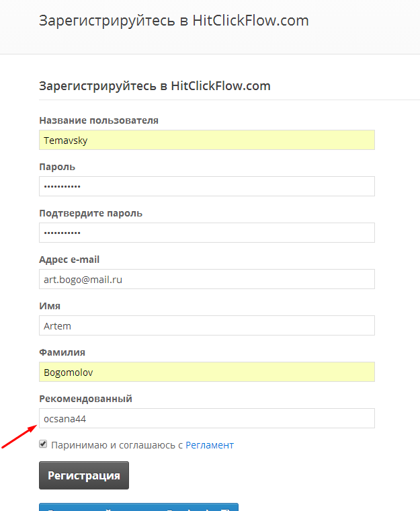Screen dimensions: 420x511
Task: Click the username field containing Temavsky
Action: tap(207, 140)
